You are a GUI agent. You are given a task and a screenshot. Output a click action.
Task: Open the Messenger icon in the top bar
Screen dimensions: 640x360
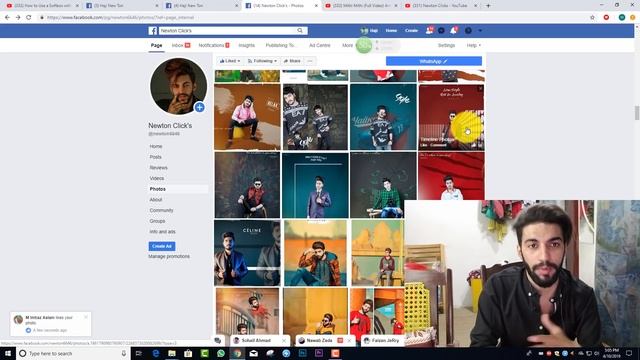[x=441, y=31]
